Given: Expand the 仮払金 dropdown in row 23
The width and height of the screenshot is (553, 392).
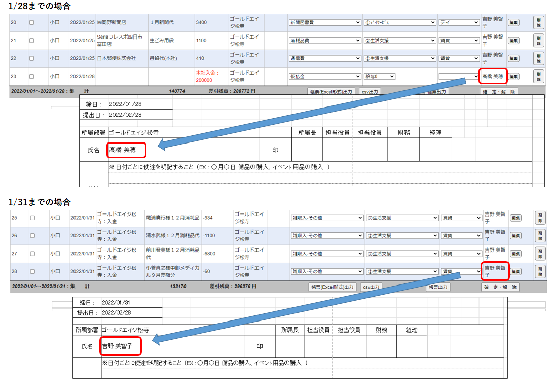Looking at the screenshot, I should click(324, 76).
